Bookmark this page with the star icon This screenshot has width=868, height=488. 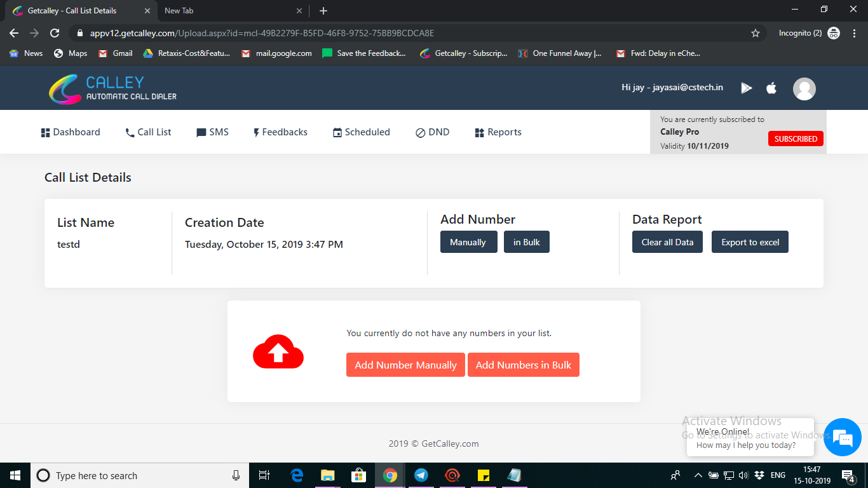tap(756, 33)
